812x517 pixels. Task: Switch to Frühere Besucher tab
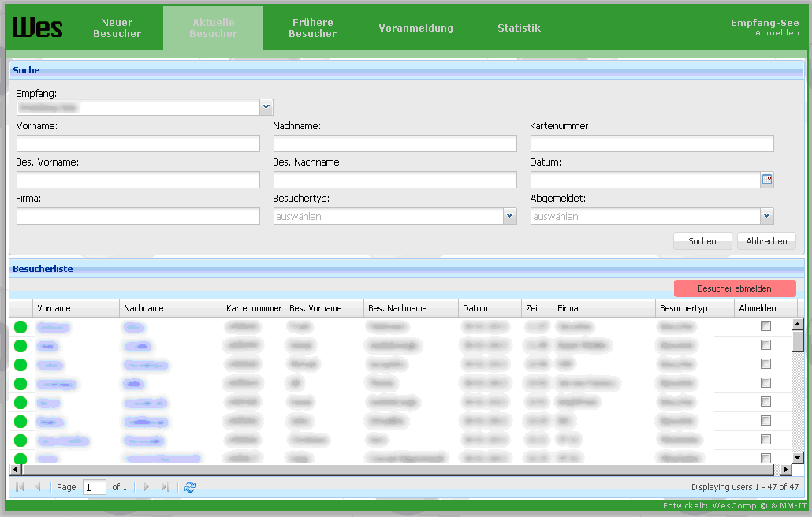click(313, 28)
